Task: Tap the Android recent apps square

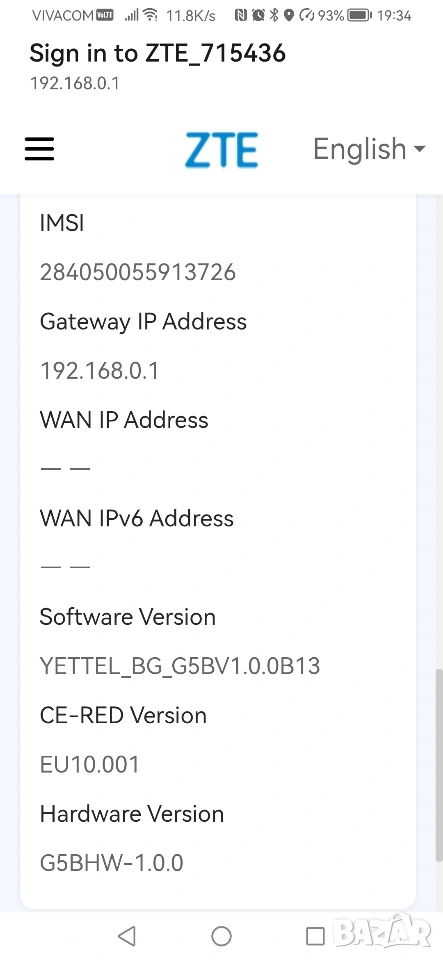Action: click(315, 936)
